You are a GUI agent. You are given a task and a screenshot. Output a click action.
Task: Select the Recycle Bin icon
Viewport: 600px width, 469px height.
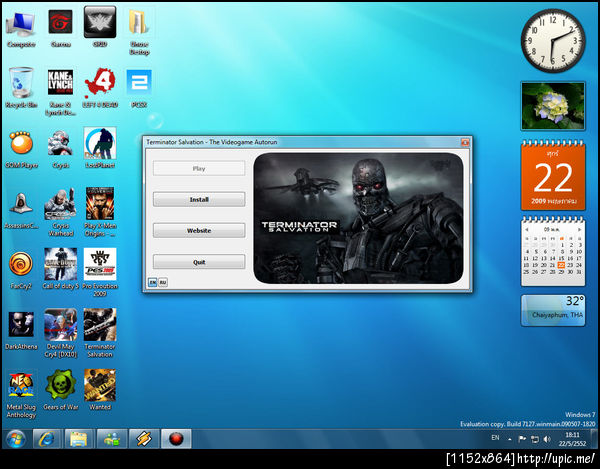(21, 88)
